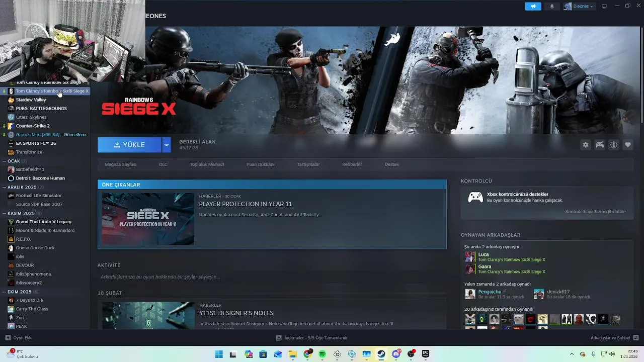Click the PEAK game icon
This screenshot has width=644, height=362.
tap(11, 326)
